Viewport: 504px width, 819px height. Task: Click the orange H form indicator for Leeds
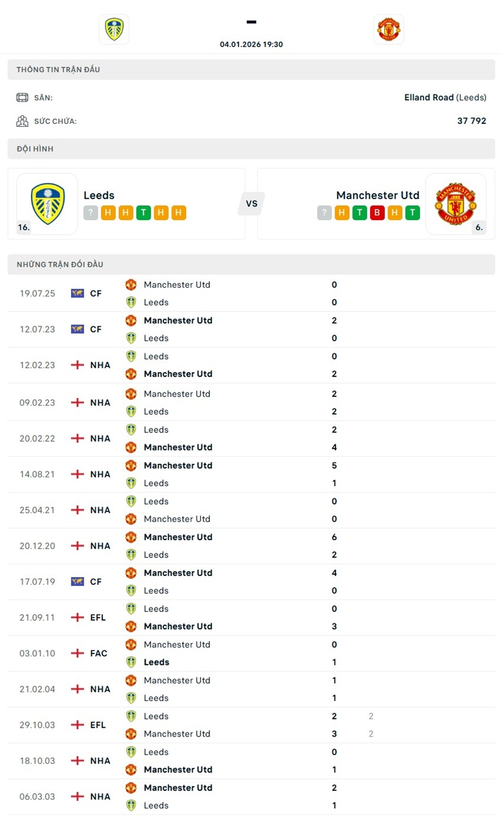click(109, 212)
